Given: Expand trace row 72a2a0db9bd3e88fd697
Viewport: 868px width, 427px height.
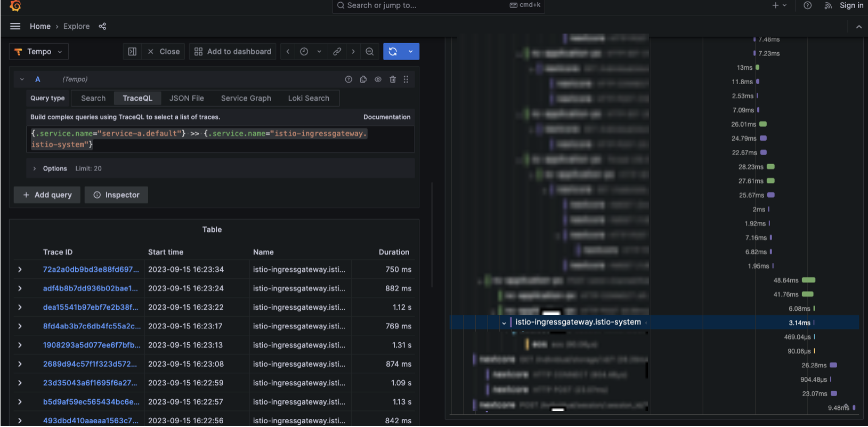Looking at the screenshot, I should pyautogui.click(x=20, y=270).
